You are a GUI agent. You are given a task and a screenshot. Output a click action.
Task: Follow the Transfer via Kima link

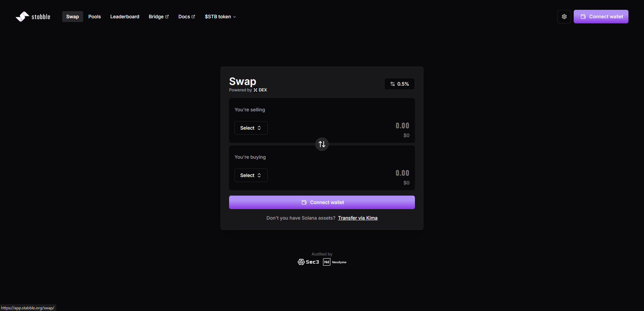click(357, 218)
